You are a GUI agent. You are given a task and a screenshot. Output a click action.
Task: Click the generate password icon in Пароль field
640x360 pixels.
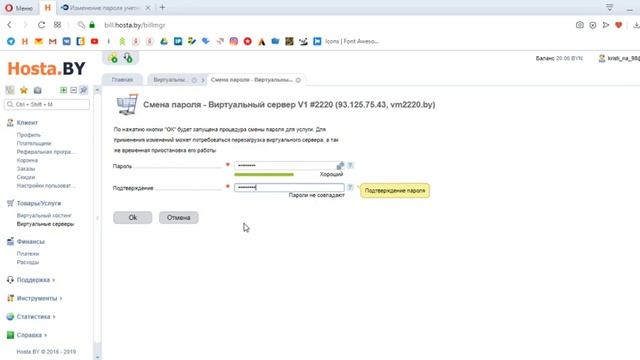click(340, 165)
